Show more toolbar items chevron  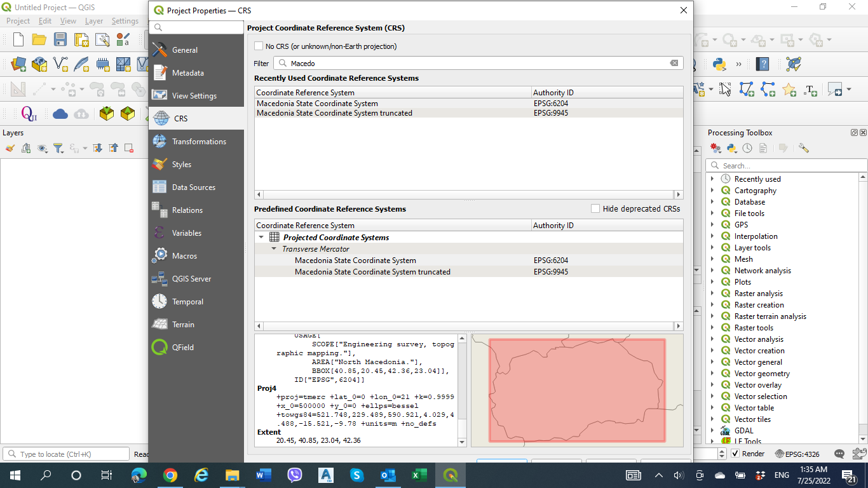click(x=739, y=64)
